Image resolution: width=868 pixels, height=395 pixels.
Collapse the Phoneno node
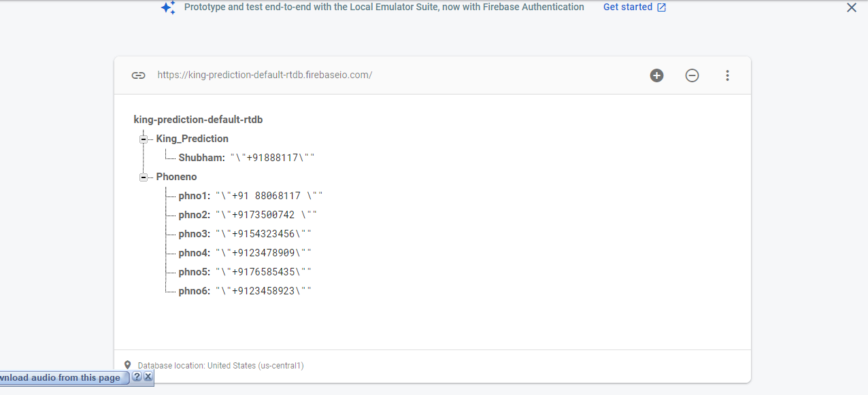144,177
